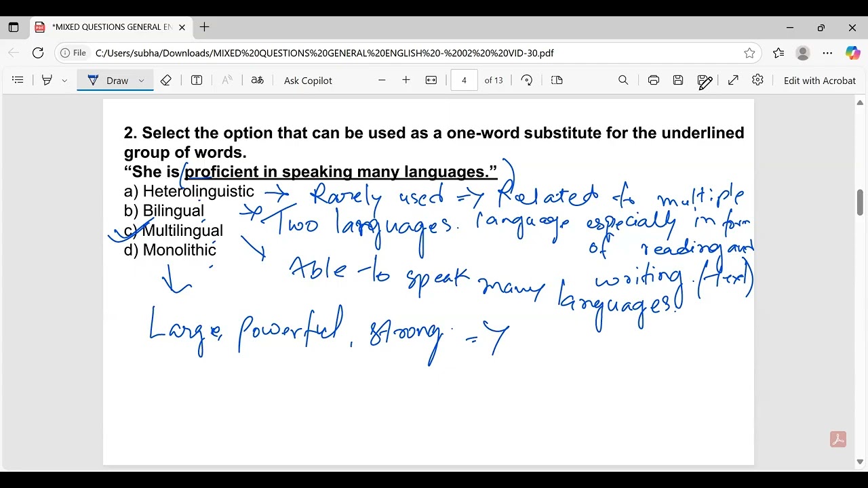Click the page number field
Viewport: 868px width, 488px height.
(x=465, y=80)
